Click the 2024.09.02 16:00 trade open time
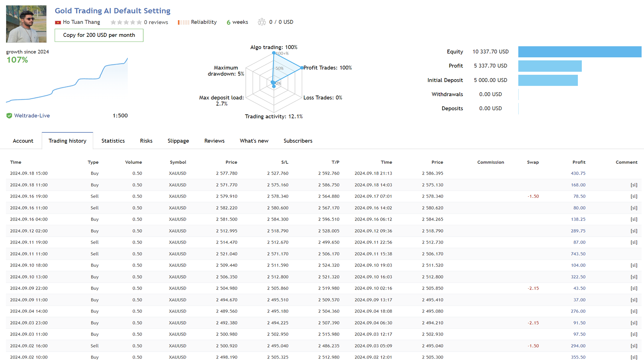Viewport: 644px width, 362px height. [x=29, y=346]
